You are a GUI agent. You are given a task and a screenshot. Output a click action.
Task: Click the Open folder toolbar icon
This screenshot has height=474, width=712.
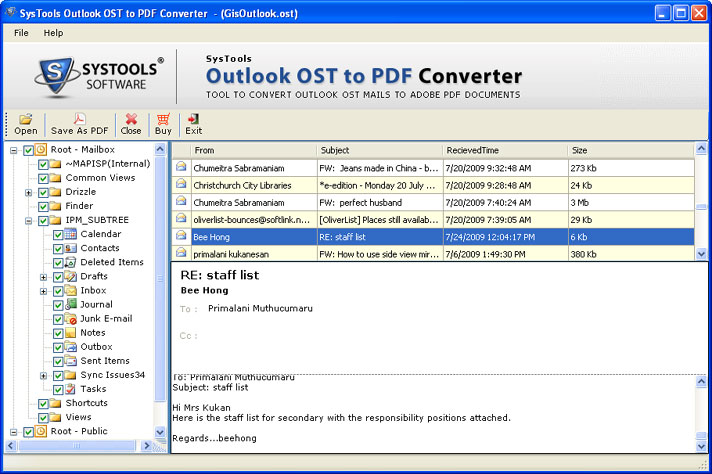click(26, 119)
